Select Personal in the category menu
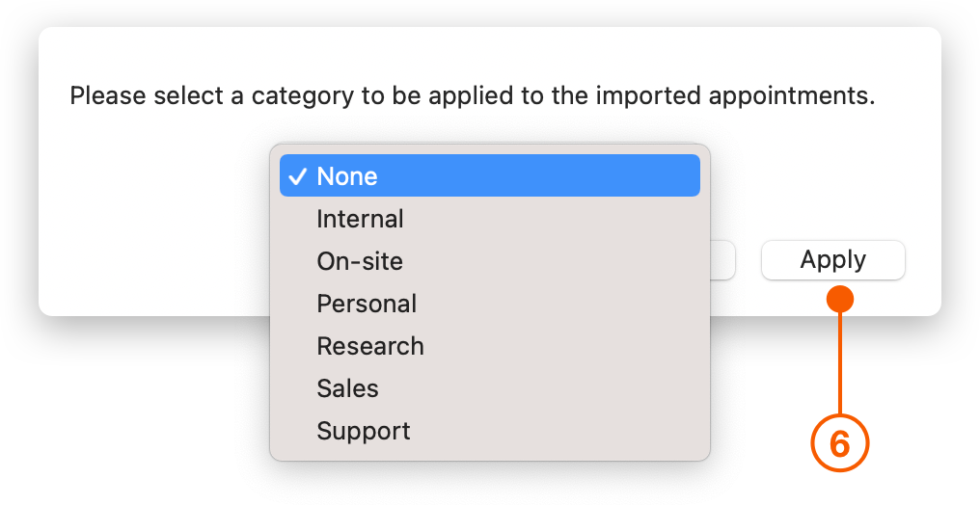 coord(367,304)
